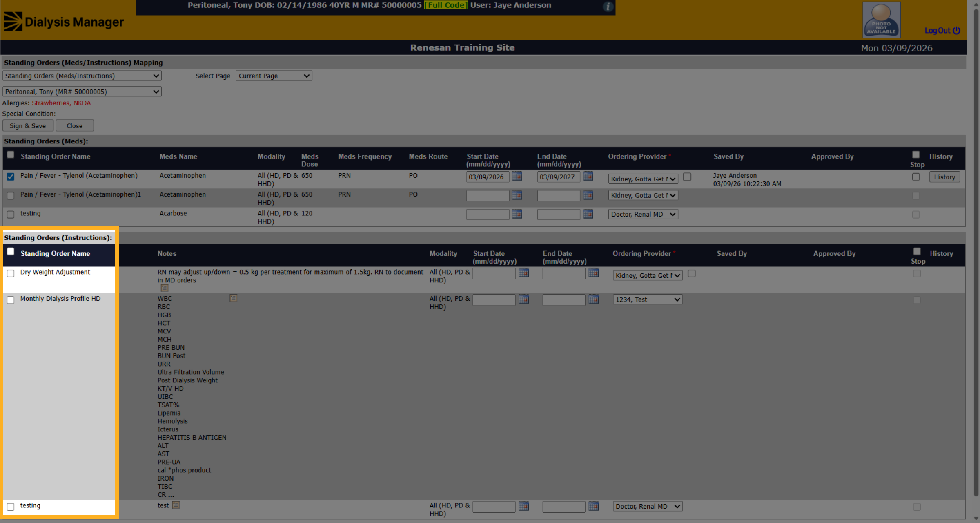Open End Date calendar for checked Tylenol order
The width and height of the screenshot is (980, 523).
click(x=588, y=177)
